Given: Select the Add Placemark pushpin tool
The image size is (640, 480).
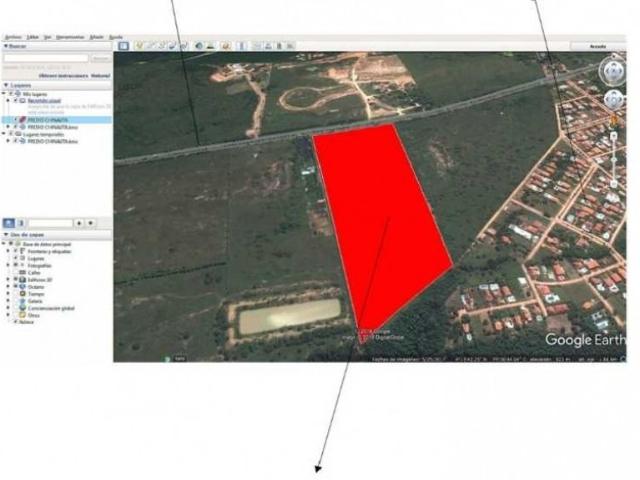Looking at the screenshot, I should coord(139,46).
